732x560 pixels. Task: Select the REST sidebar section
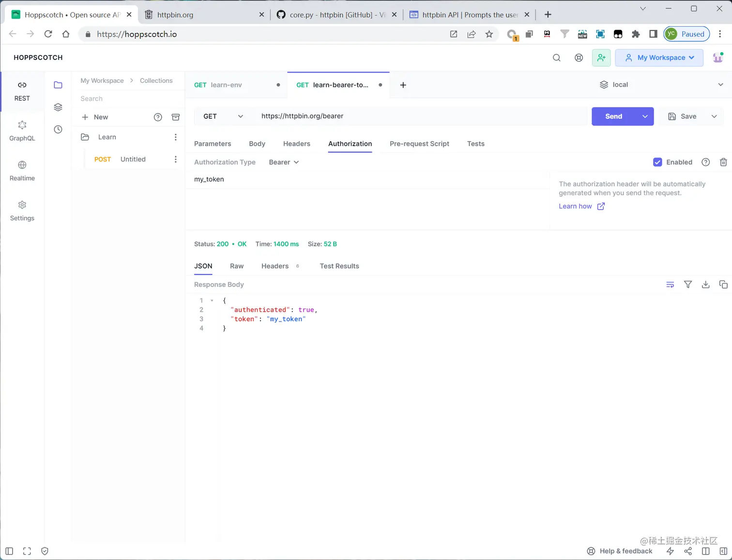22,91
